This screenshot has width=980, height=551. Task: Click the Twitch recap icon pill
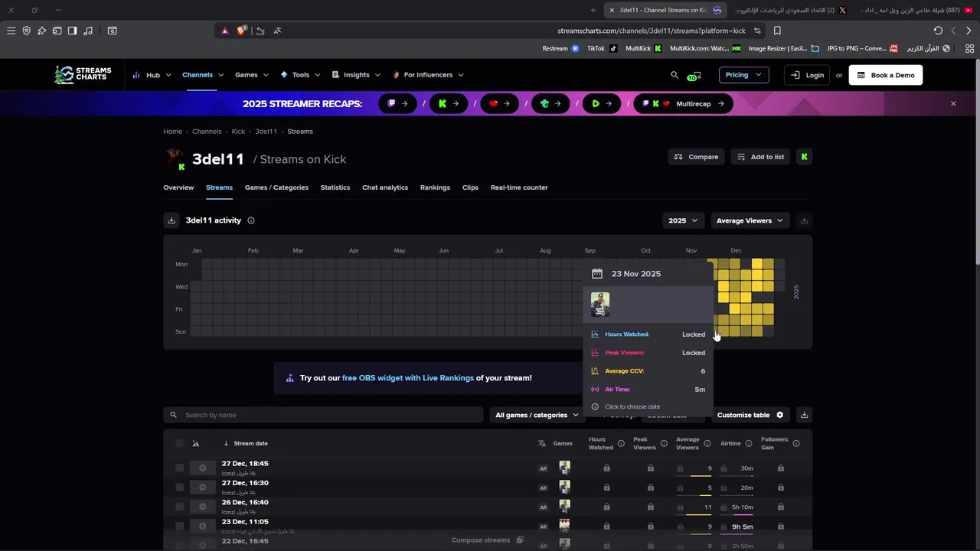[x=397, y=103]
